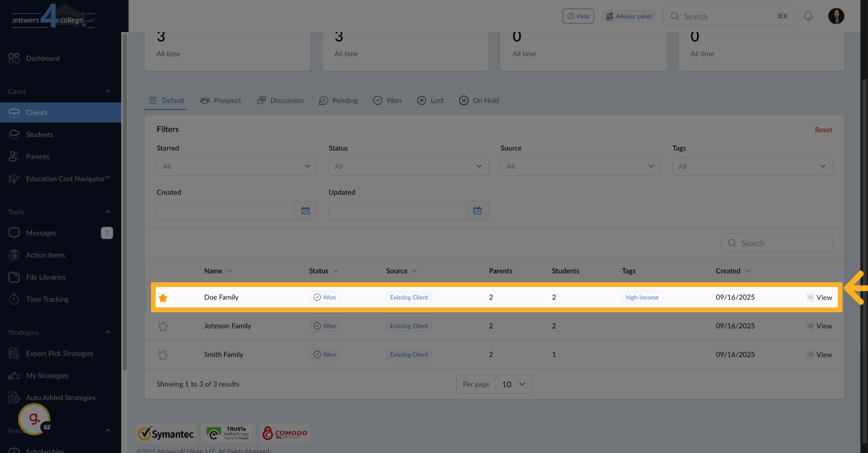Change the per page count dropdown

click(514, 384)
